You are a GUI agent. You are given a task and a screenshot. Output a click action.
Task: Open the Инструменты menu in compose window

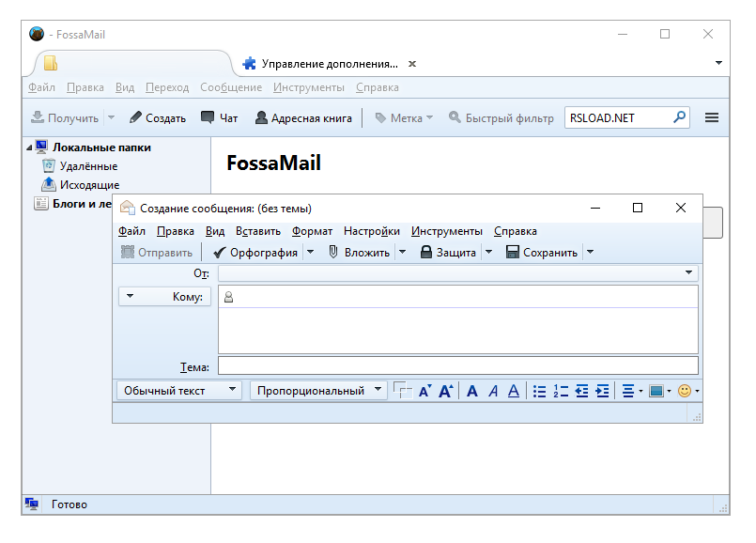pyautogui.click(x=446, y=231)
